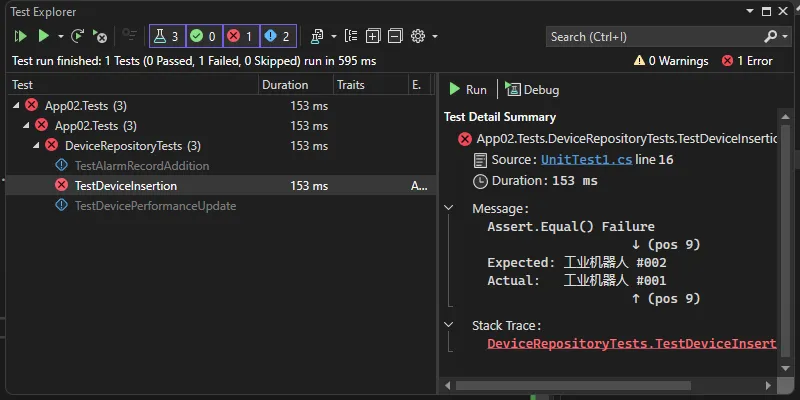Toggle the failed tests filter showing 1
Viewport: 800px width, 400px height.
pyautogui.click(x=239, y=36)
